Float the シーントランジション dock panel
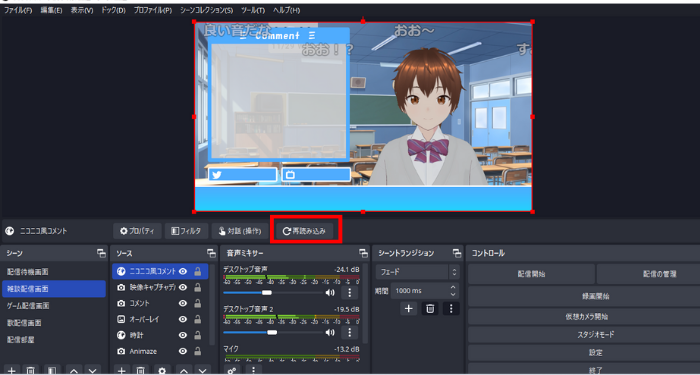The image size is (700, 375). pyautogui.click(x=457, y=253)
